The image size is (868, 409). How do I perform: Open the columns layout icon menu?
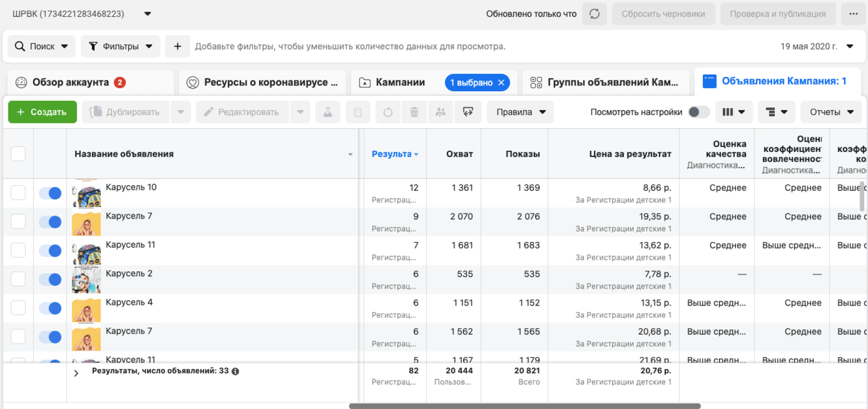(733, 112)
